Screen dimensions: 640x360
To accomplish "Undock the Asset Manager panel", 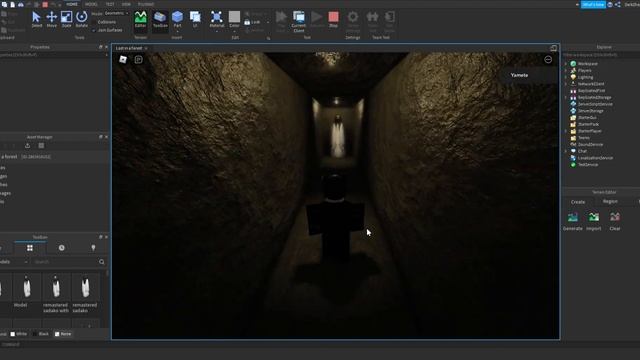I will [x=100, y=137].
